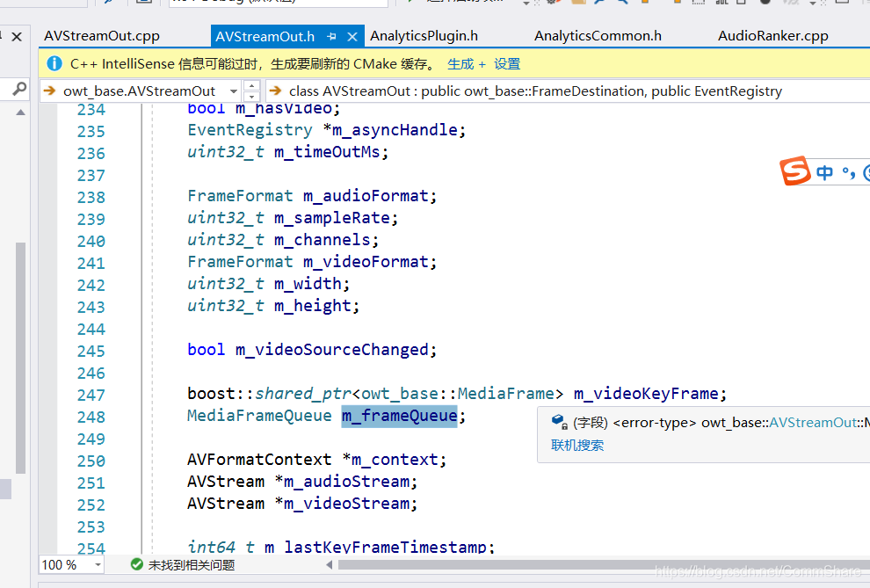Click the editor split up arrow
The image size is (870, 588).
tap(252, 85)
